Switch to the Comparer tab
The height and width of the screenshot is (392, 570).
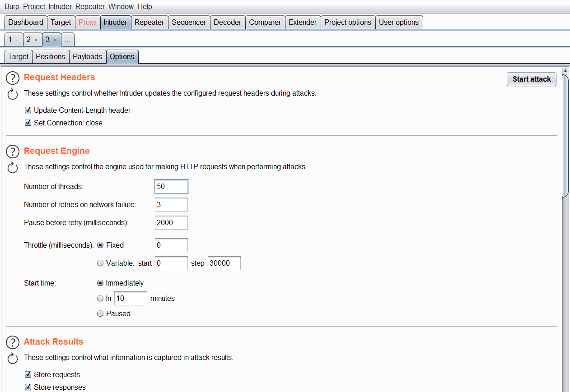(265, 22)
